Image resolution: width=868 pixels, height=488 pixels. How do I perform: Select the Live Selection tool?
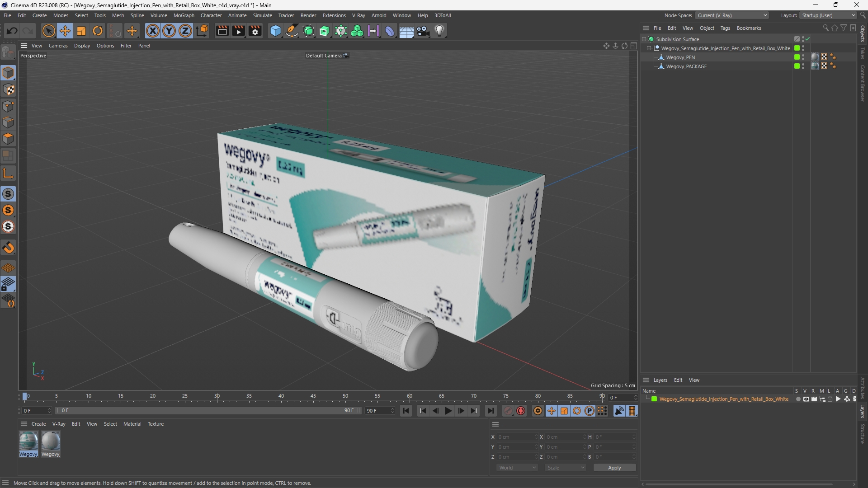(48, 31)
